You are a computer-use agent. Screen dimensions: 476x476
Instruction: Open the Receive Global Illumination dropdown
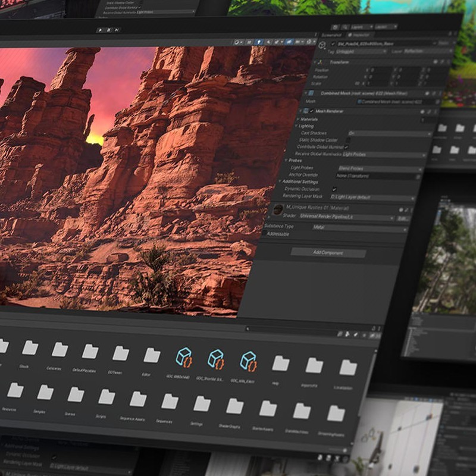click(384, 155)
